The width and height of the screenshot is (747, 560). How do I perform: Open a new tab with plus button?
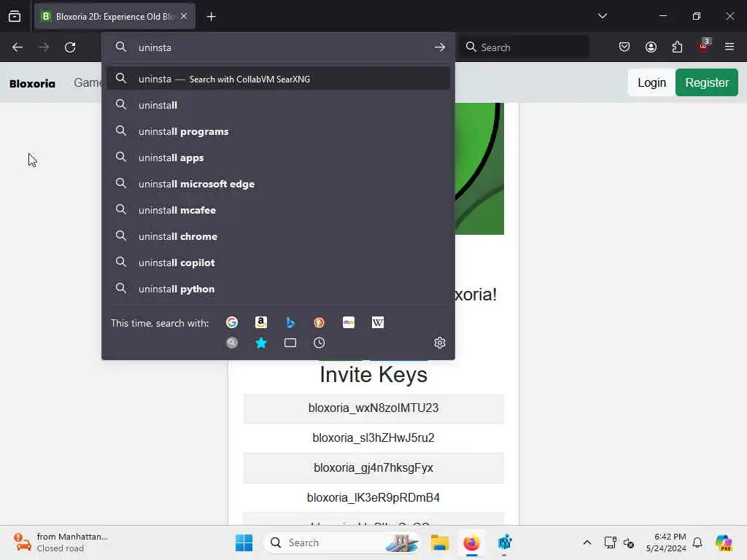(211, 17)
